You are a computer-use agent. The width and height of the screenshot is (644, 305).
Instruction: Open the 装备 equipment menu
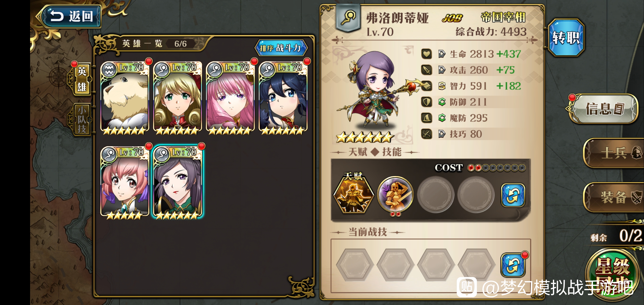pyautogui.click(x=614, y=197)
